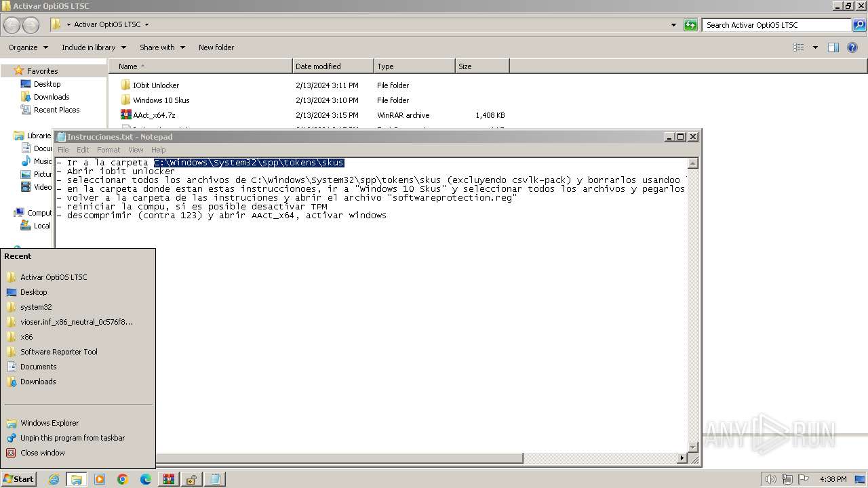Open the Notepad Edit menu

coord(83,150)
